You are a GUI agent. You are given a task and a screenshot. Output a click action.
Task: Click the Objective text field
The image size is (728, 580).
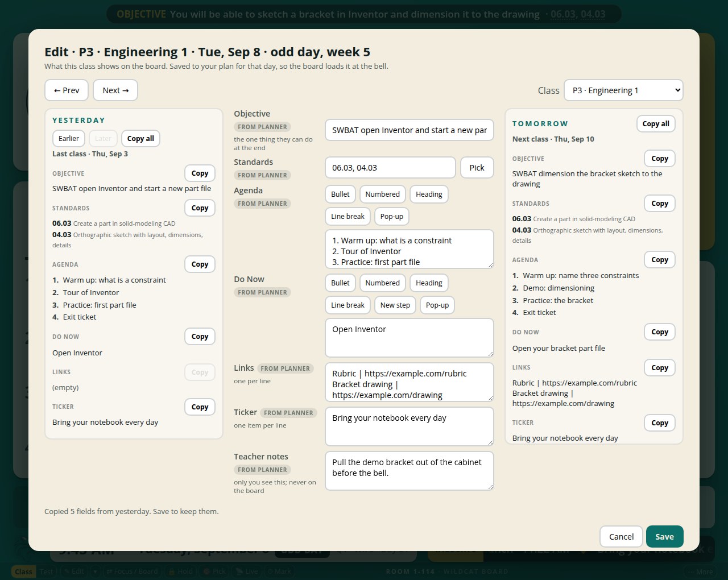[409, 130]
